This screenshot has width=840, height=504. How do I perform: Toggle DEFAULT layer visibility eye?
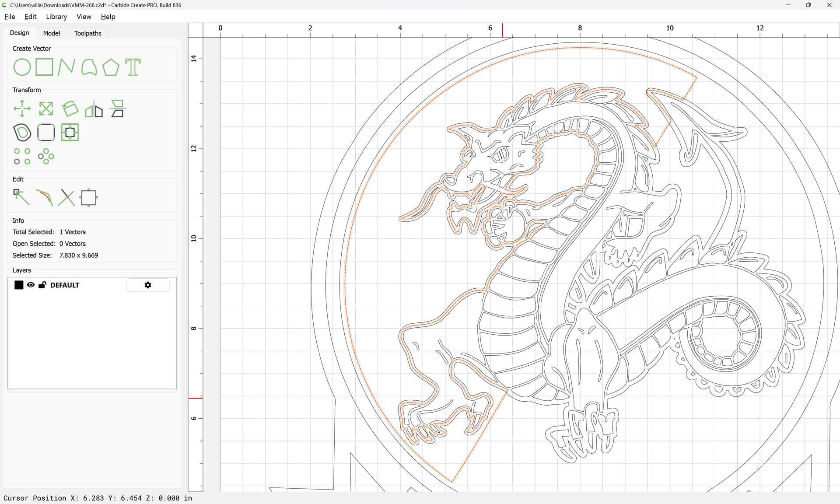point(31,285)
